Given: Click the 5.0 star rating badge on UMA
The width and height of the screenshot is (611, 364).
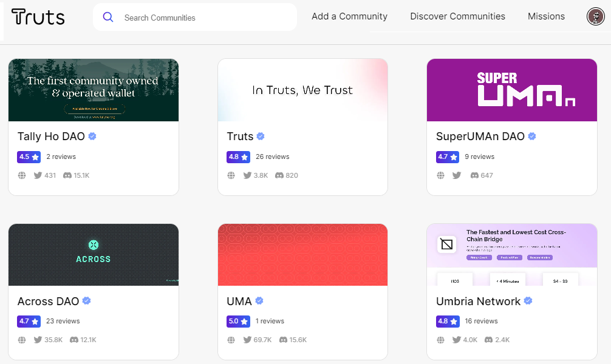Looking at the screenshot, I should point(238,321).
